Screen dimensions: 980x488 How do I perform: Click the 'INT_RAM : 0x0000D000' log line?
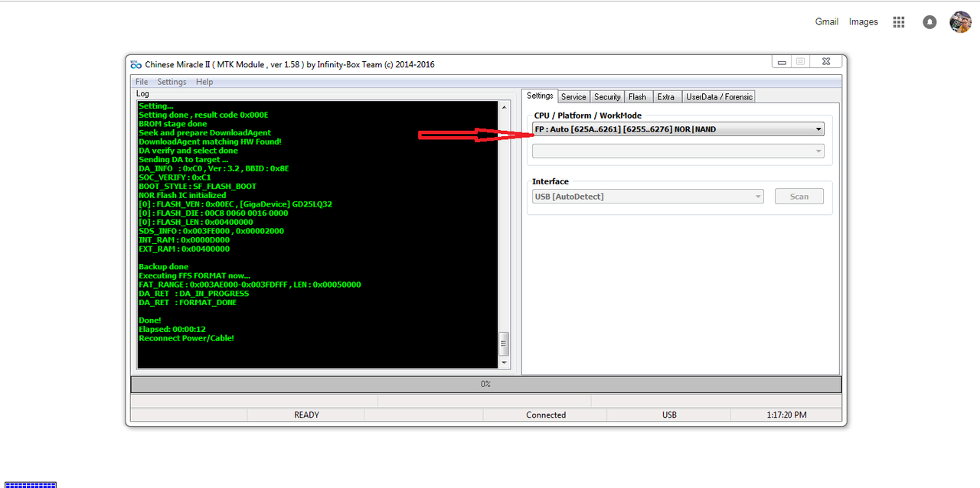[184, 240]
